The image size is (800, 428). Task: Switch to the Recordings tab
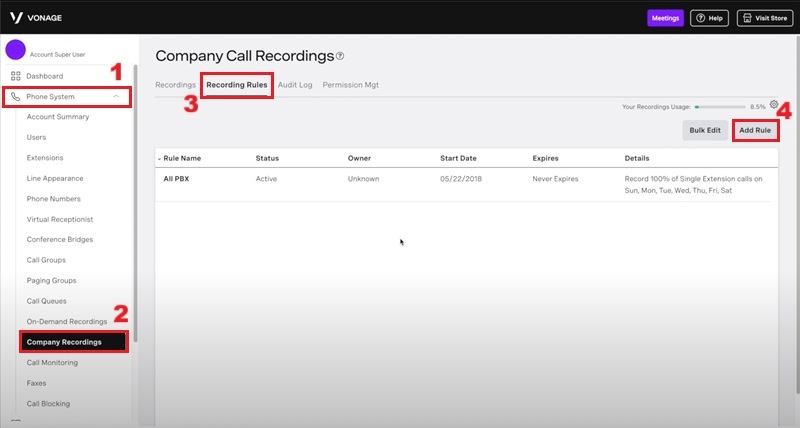click(x=175, y=85)
